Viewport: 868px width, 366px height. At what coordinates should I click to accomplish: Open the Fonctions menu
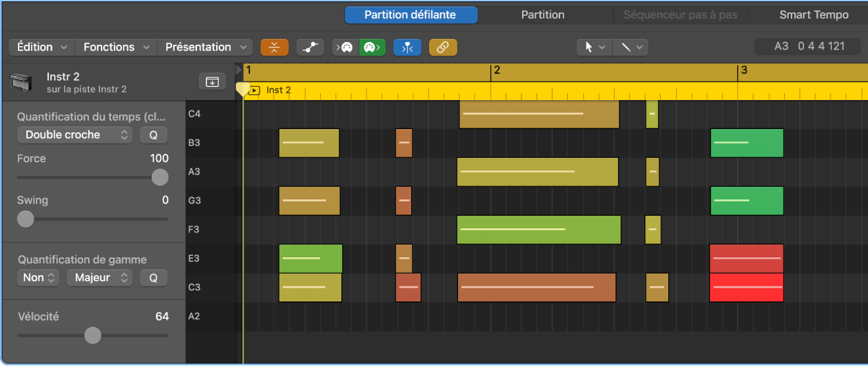tap(116, 47)
